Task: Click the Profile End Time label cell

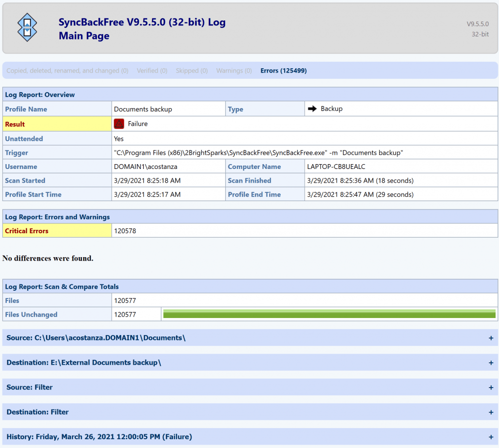Action: pyautogui.click(x=265, y=195)
